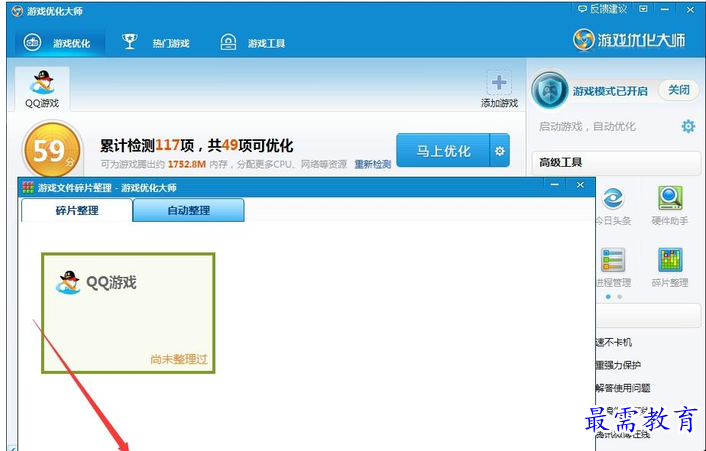Select the QQ游戏 card in defrag window
The width and height of the screenshot is (706, 451).
128,313
